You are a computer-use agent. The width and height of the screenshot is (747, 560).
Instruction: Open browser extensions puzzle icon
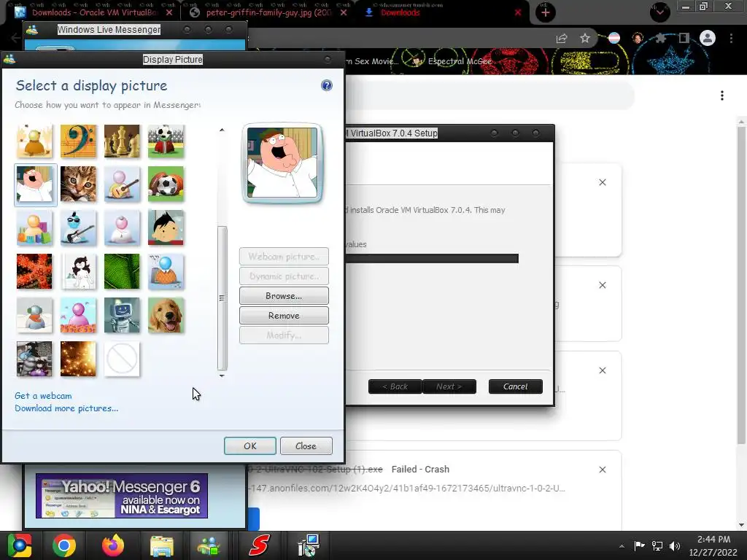[660, 38]
